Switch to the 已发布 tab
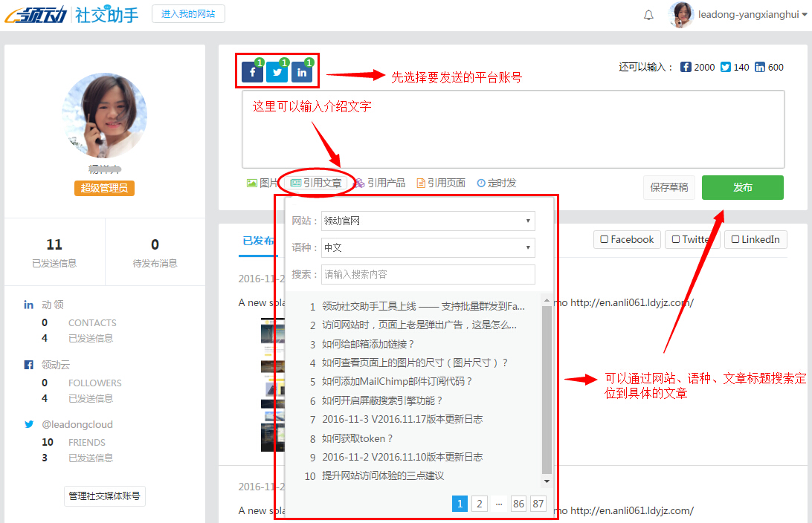812x523 pixels. 258,241
